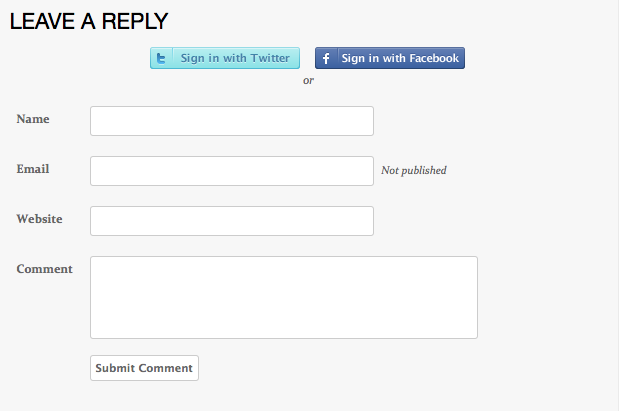Viewport: 619px width, 411px height.
Task: Select the Website input field
Action: [232, 221]
